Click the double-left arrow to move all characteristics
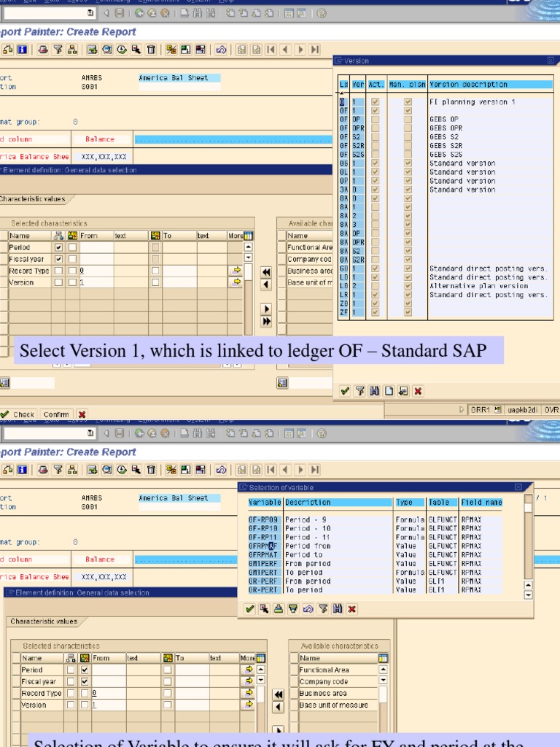This screenshot has width=560, height=747. point(266,272)
